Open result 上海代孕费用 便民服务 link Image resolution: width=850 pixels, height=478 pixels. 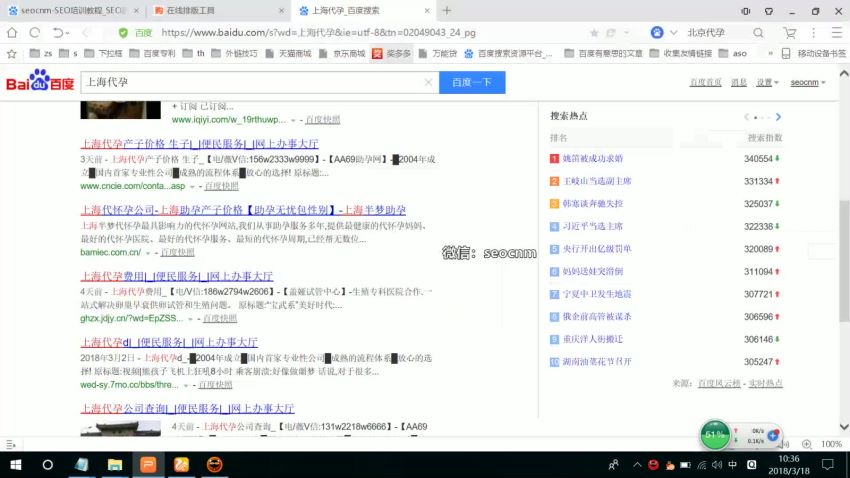click(x=177, y=276)
